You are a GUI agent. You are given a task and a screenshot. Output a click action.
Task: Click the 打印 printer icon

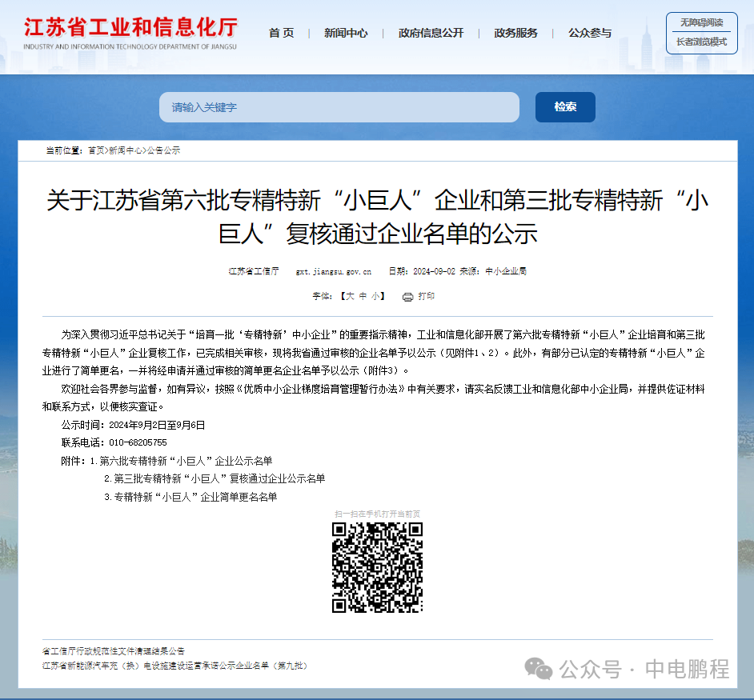[410, 297]
